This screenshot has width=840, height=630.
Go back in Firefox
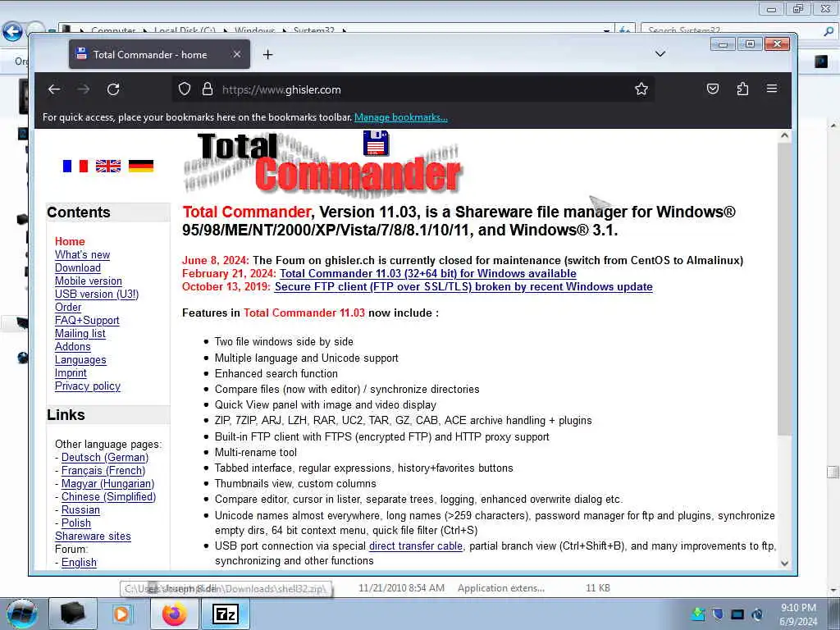pos(54,89)
